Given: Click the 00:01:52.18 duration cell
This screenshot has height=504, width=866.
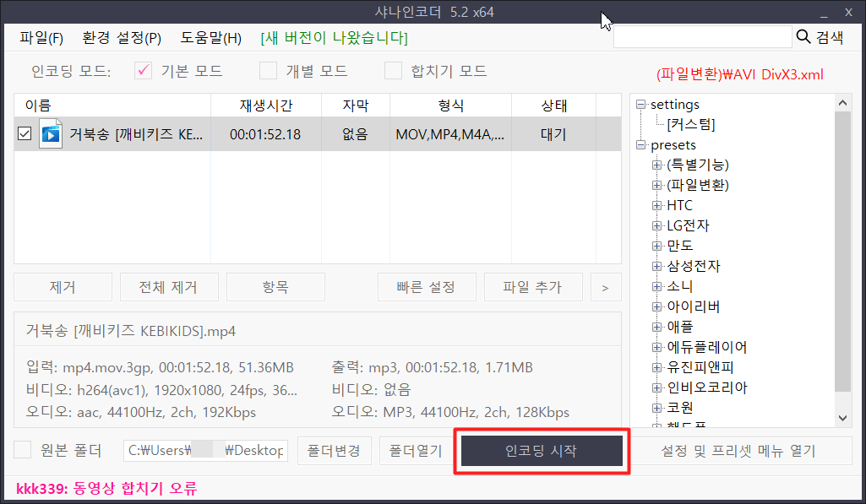Looking at the screenshot, I should click(265, 134).
